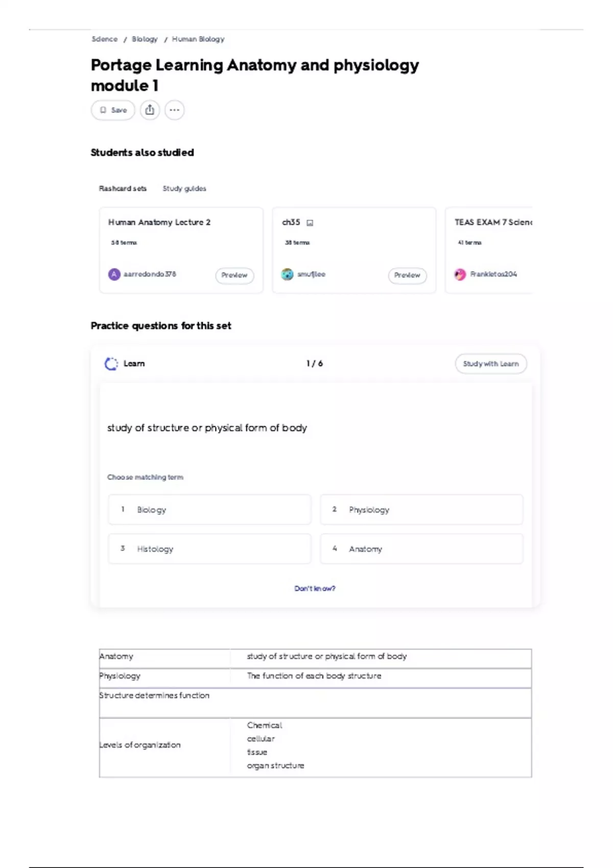
Task: Open the three-dots more options menu
Action: (174, 110)
